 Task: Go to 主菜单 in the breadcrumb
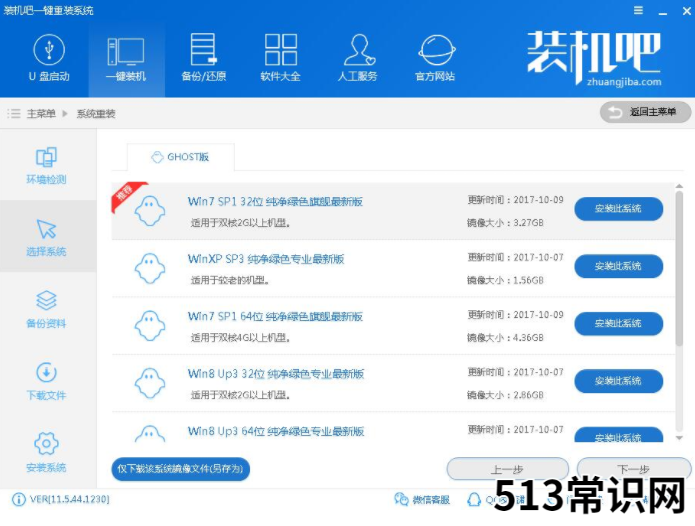(41, 114)
